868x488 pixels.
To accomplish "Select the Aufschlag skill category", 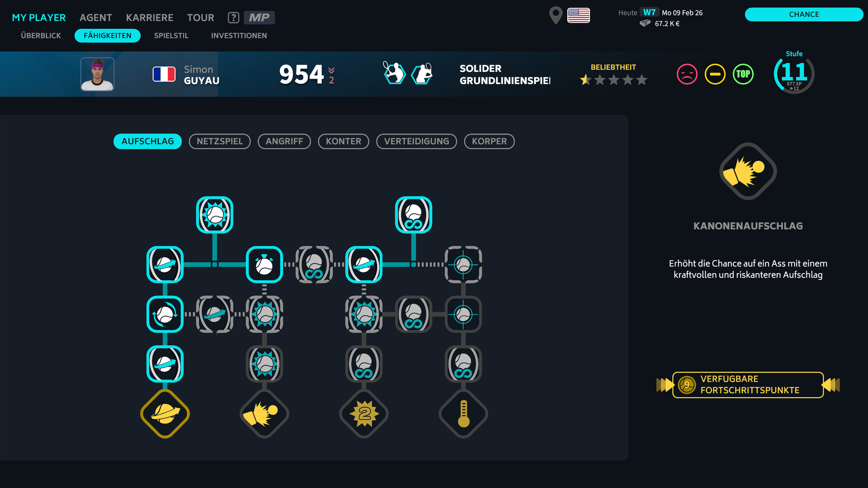I will 147,141.
